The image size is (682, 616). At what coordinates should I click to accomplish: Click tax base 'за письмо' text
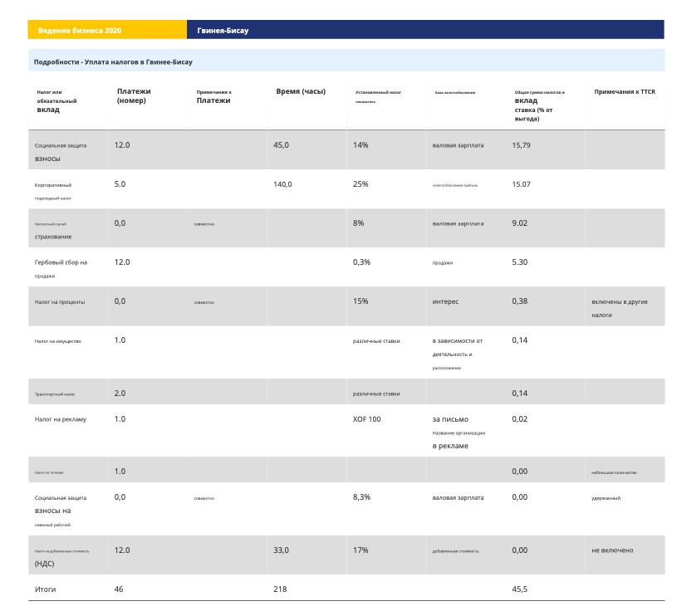pos(450,419)
